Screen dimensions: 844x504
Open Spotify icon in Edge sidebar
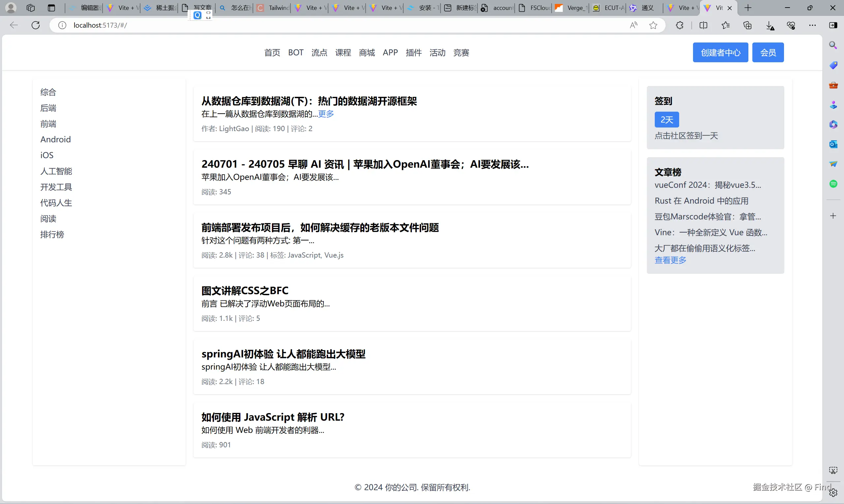pyautogui.click(x=833, y=184)
